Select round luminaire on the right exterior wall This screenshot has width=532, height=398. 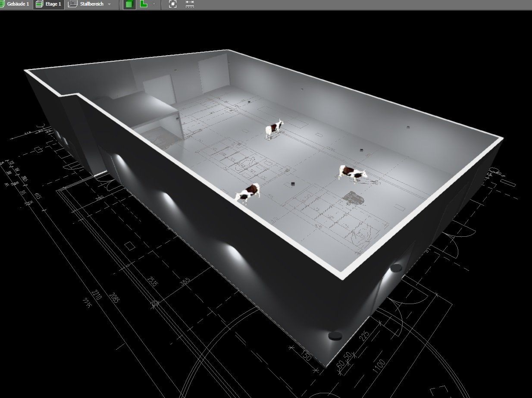pyautogui.click(x=395, y=268)
